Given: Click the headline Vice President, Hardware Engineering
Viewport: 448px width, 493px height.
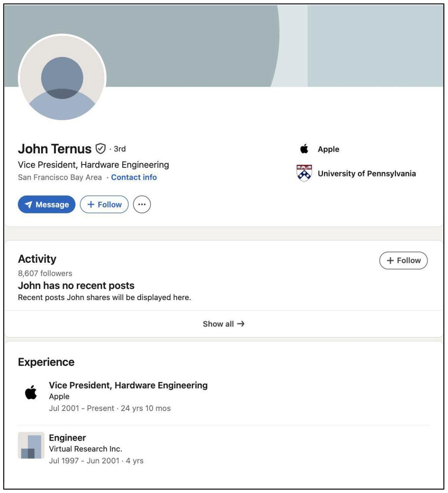Looking at the screenshot, I should pyautogui.click(x=94, y=165).
